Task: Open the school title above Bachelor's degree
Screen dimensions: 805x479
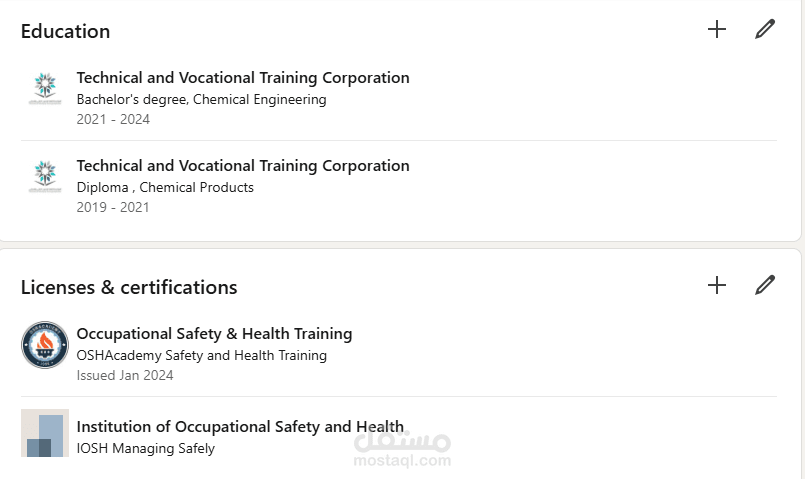Action: pyautogui.click(x=243, y=78)
